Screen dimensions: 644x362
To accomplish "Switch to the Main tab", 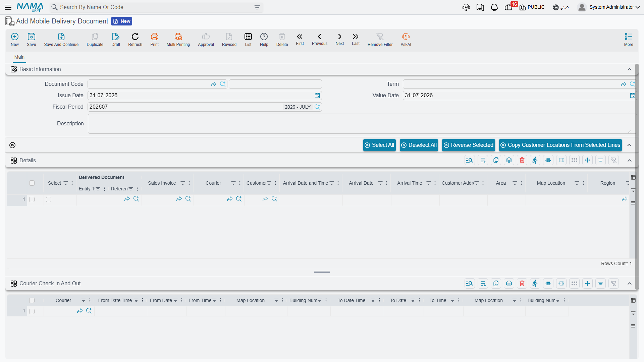I will coord(19,57).
